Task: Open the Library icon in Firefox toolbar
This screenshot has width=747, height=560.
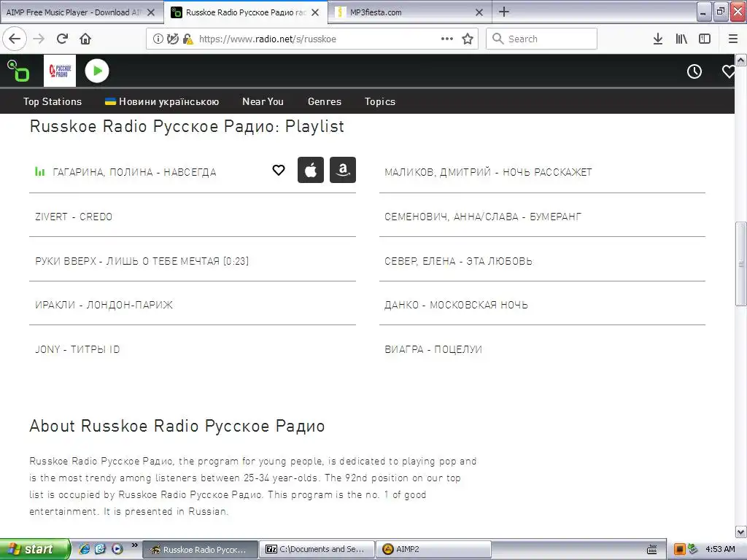Action: (x=681, y=39)
